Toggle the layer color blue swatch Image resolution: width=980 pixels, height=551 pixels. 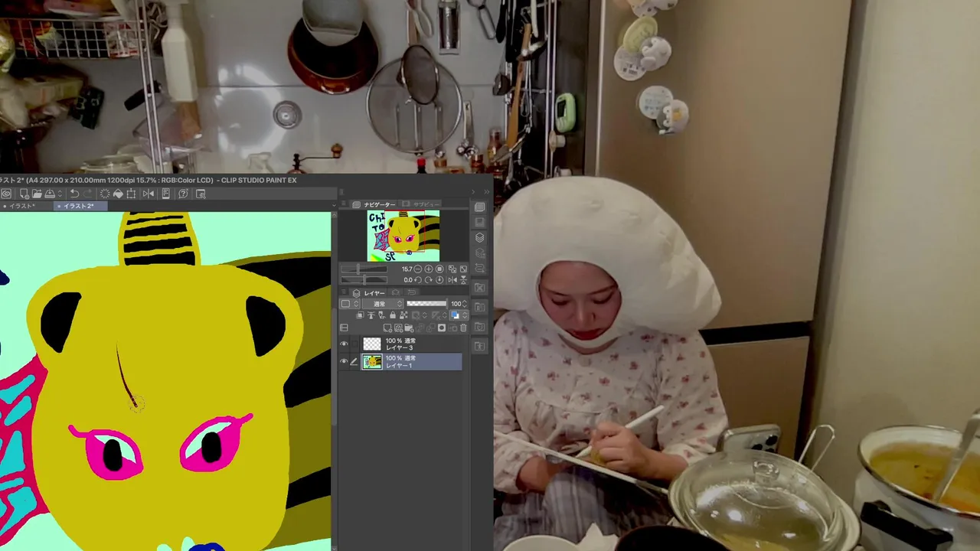tap(455, 315)
